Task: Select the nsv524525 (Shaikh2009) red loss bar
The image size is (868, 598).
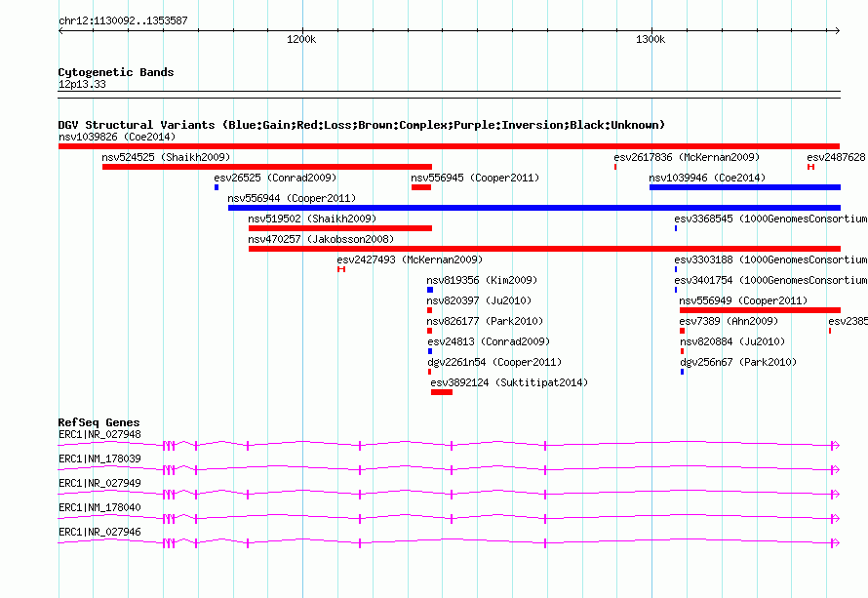Action: [x=267, y=167]
